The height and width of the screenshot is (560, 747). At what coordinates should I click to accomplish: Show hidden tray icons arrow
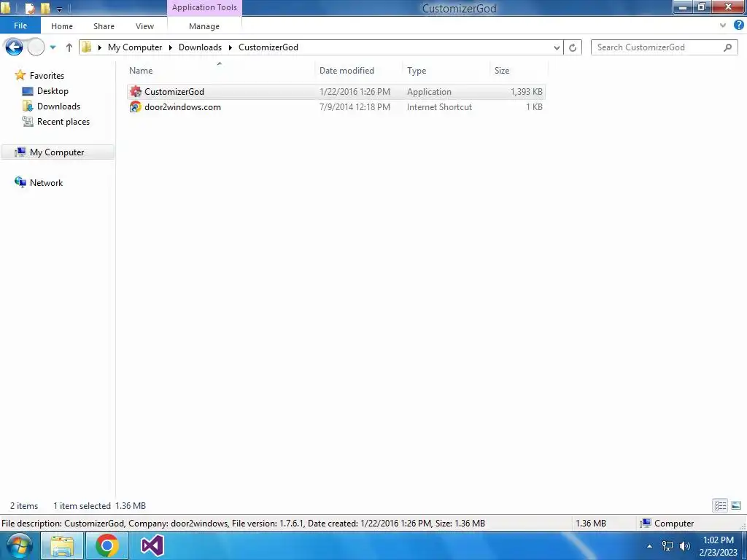pos(649,546)
